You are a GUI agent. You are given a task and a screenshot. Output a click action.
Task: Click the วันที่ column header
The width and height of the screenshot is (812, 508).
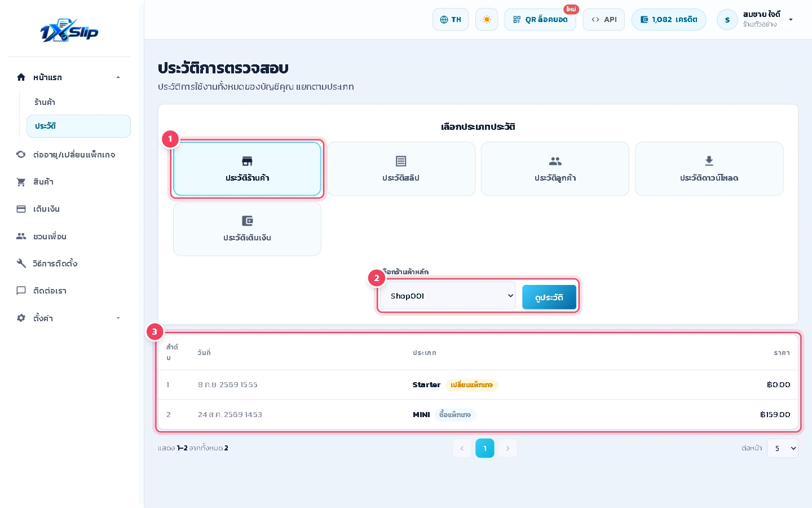pos(204,353)
